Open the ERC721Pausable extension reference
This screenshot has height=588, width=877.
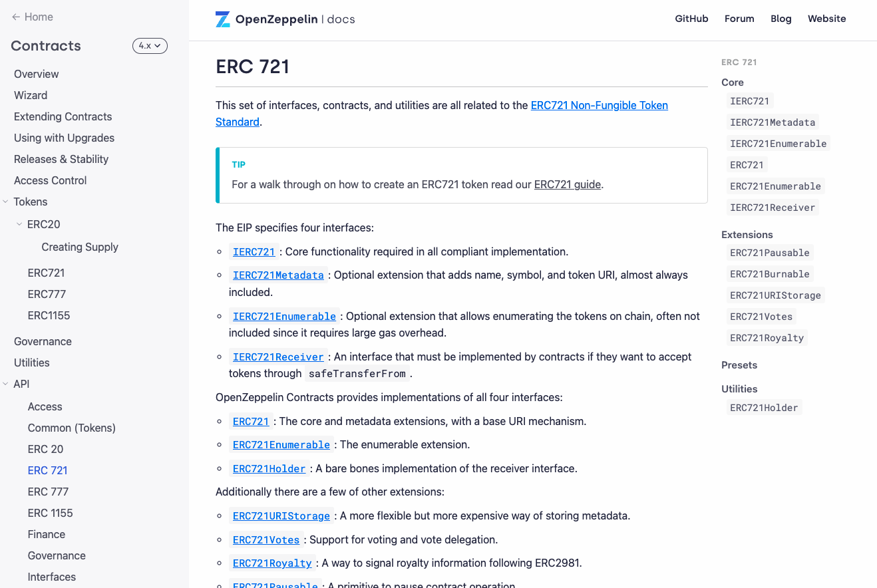point(770,253)
